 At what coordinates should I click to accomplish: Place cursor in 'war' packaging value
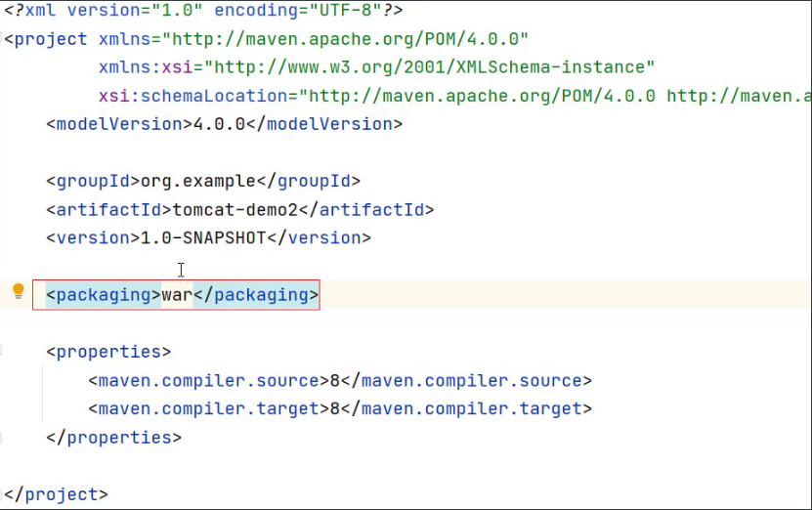pyautogui.click(x=177, y=295)
